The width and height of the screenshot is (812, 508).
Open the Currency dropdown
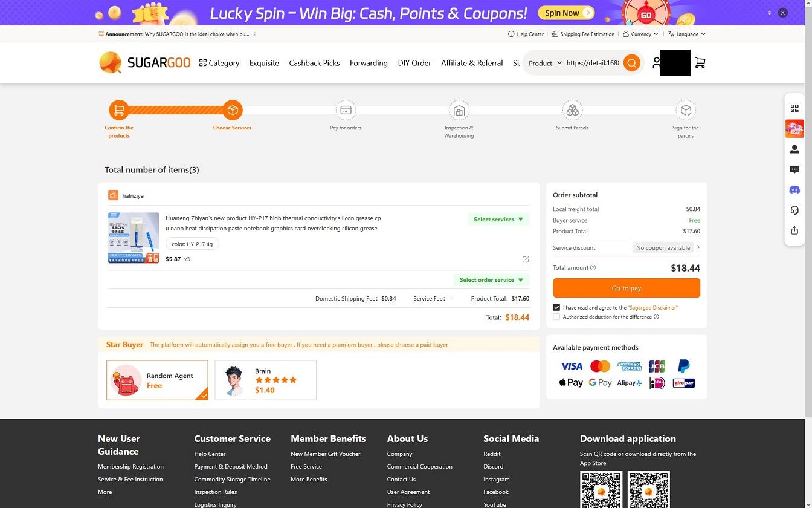(640, 34)
